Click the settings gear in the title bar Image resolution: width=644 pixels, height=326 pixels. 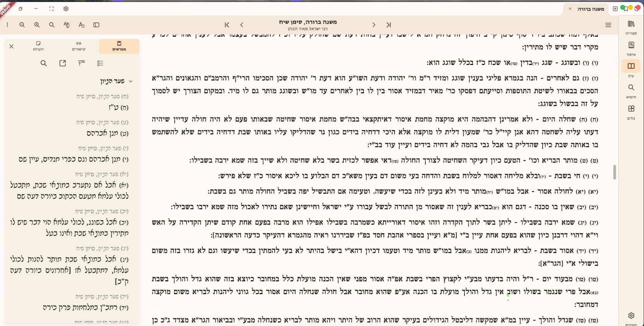click(66, 9)
